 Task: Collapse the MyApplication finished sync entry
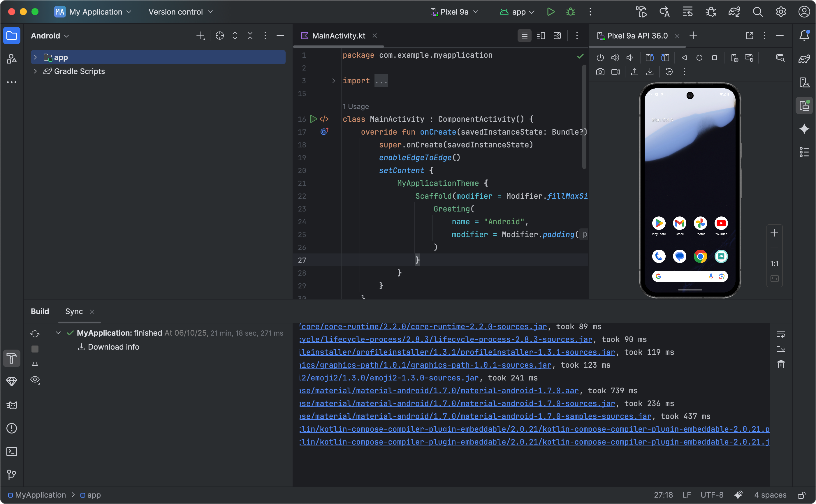click(58, 333)
